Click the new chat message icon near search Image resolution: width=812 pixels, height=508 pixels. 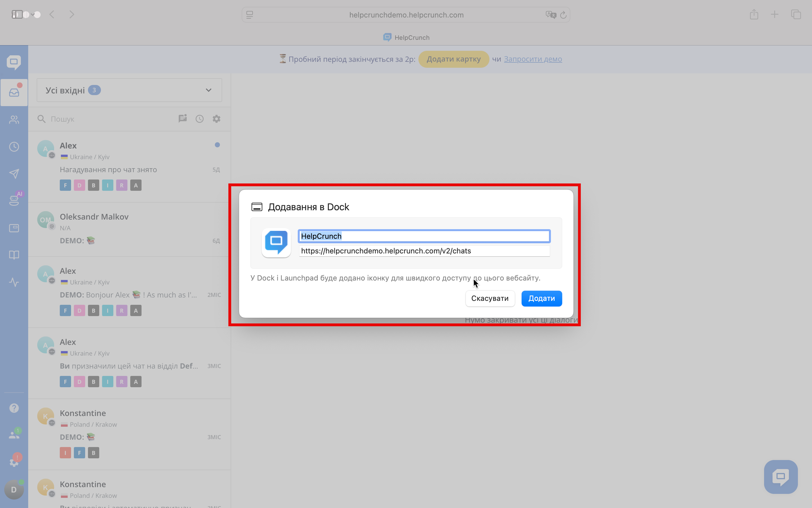click(x=182, y=119)
